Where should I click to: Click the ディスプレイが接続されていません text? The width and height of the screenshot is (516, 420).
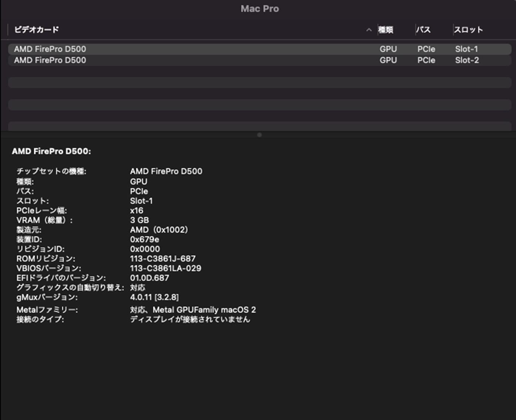pos(190,319)
